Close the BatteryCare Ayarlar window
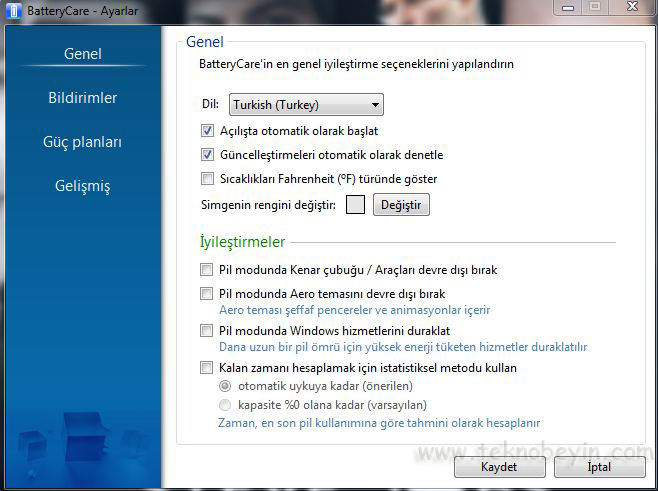Viewport: 658px width, 491px height. pos(632,7)
